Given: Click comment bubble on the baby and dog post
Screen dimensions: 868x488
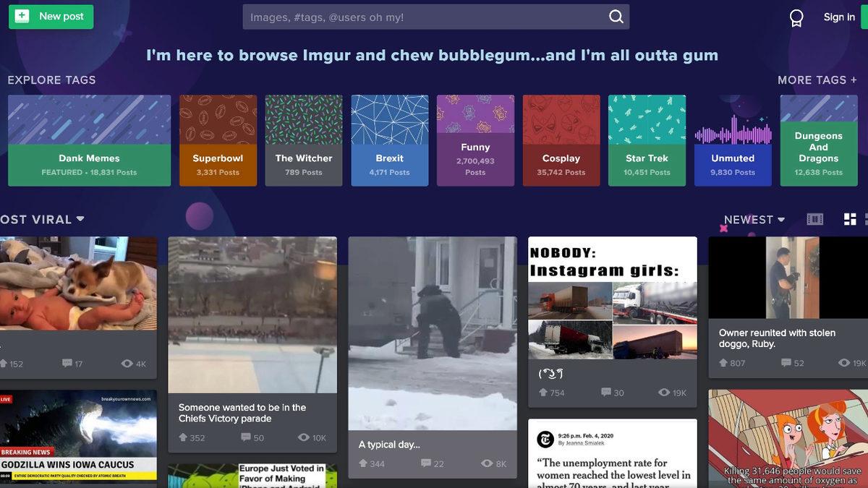Looking at the screenshot, I should (x=67, y=364).
